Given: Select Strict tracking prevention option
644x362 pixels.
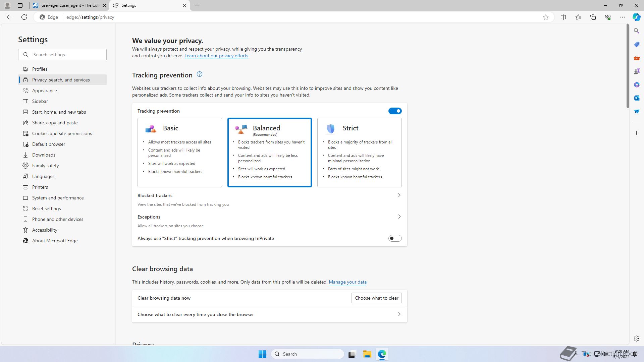Looking at the screenshot, I should point(359,152).
